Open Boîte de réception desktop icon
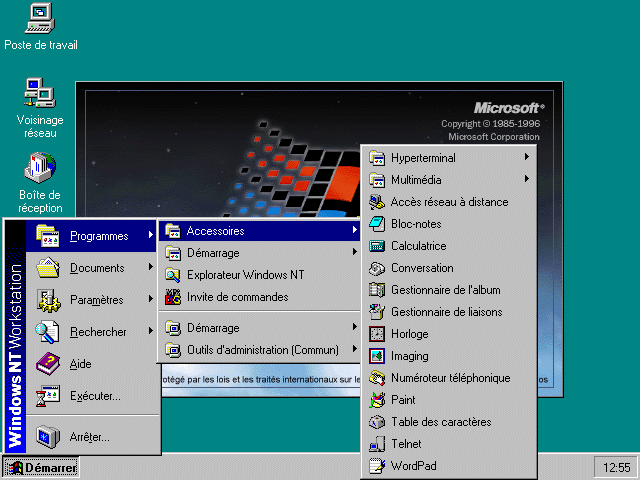 coord(40,167)
